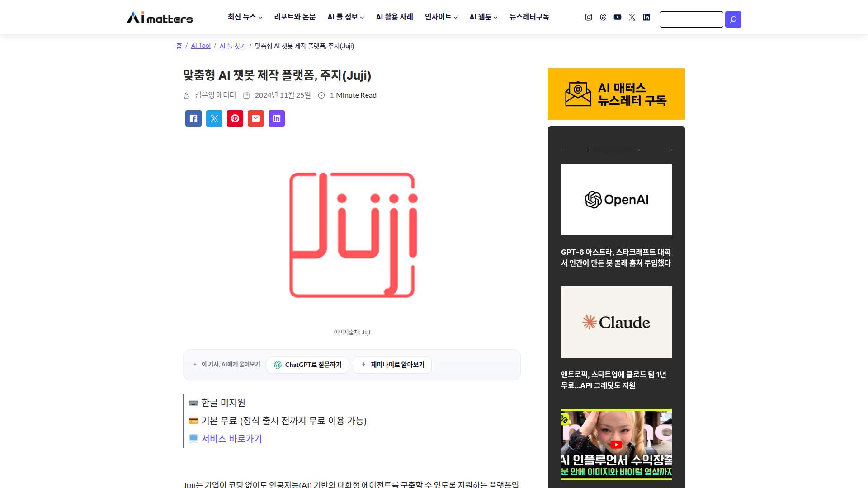This screenshot has height=488, width=868.
Task: Share article via Facebook icon
Action: click(x=193, y=118)
